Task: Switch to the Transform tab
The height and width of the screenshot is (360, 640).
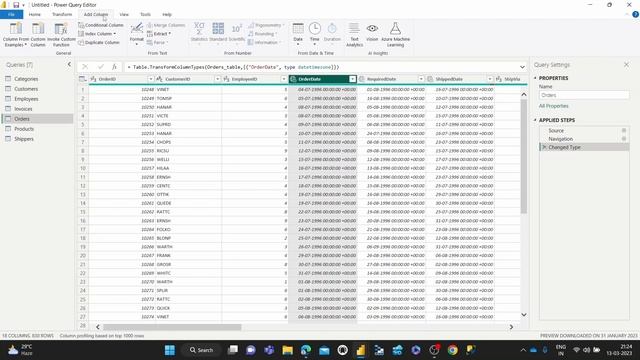Action: pos(62,14)
